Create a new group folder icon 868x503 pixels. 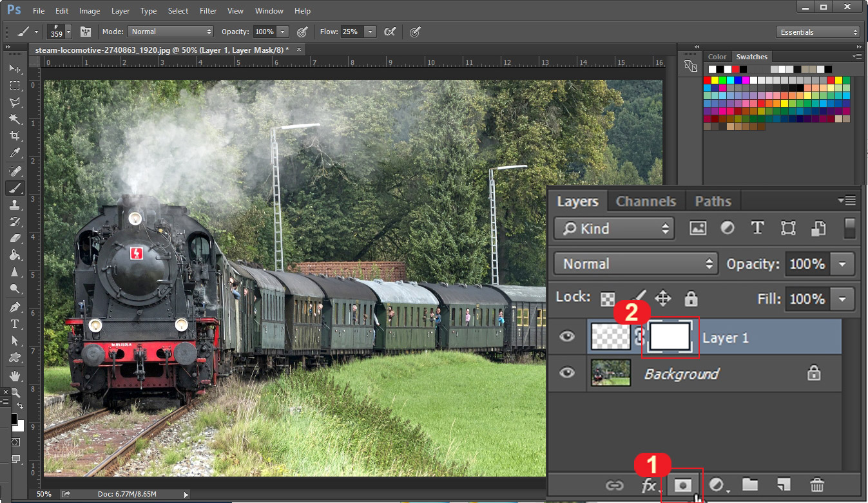pyautogui.click(x=749, y=484)
